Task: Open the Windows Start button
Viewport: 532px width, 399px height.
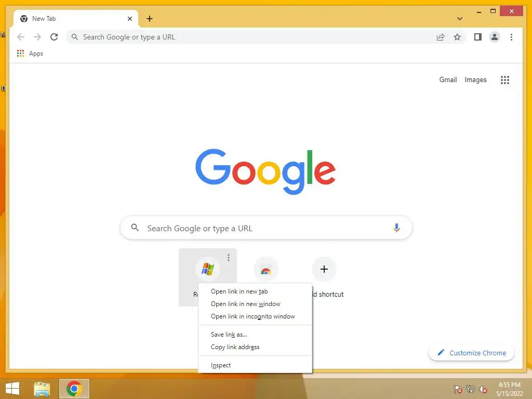Action: tap(12, 389)
